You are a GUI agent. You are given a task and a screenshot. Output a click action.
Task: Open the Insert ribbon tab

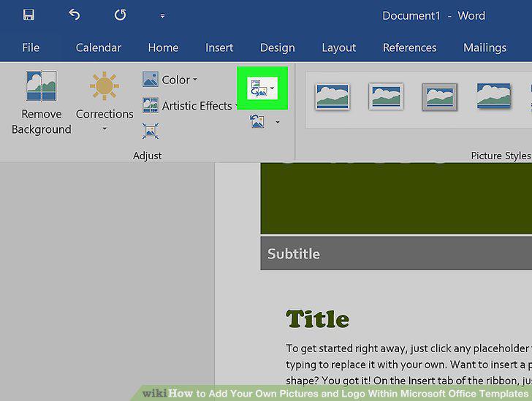tap(219, 47)
